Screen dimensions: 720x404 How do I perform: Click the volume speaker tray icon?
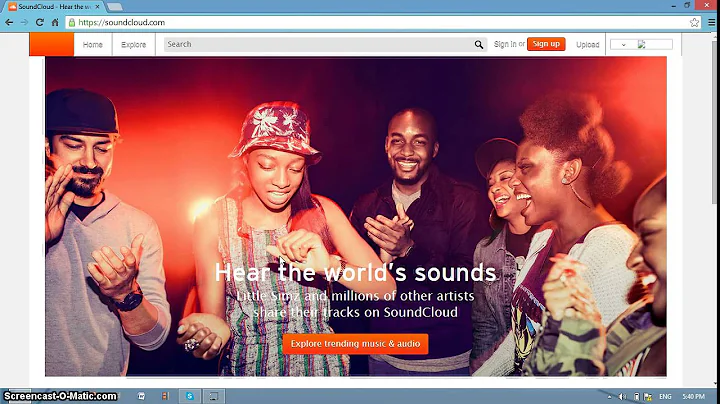click(622, 396)
